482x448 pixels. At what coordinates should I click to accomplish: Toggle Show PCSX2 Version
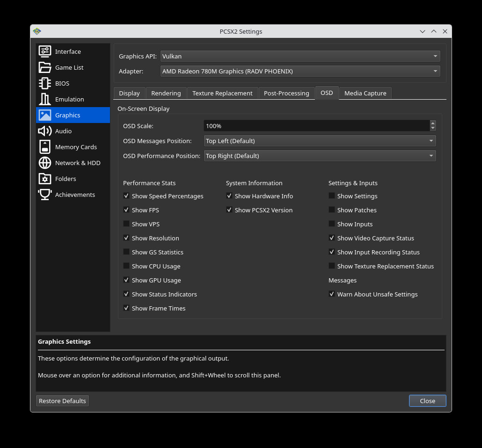click(x=229, y=210)
